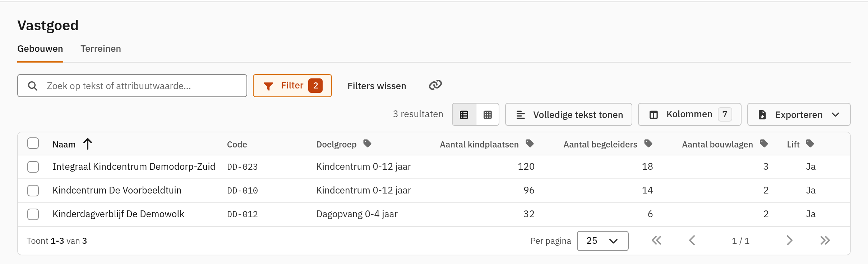The height and width of the screenshot is (264, 868).
Task: Click the Aantal begeleiders column header
Action: tap(600, 145)
